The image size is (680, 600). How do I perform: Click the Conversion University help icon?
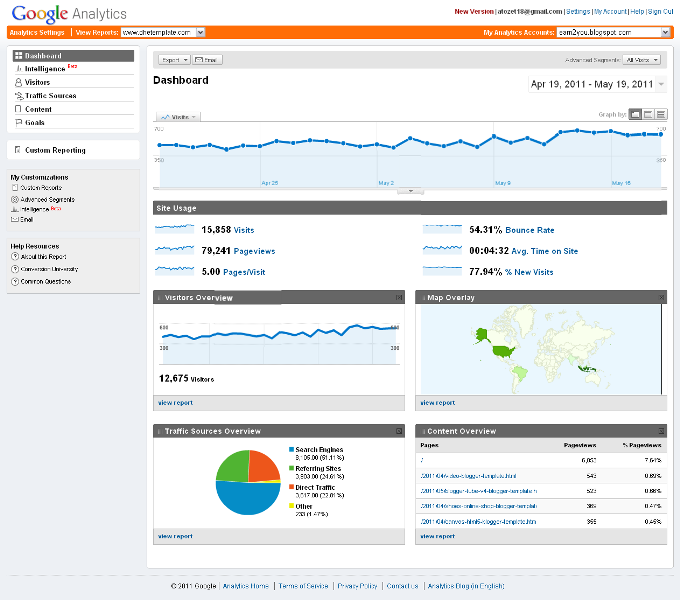pos(15,269)
